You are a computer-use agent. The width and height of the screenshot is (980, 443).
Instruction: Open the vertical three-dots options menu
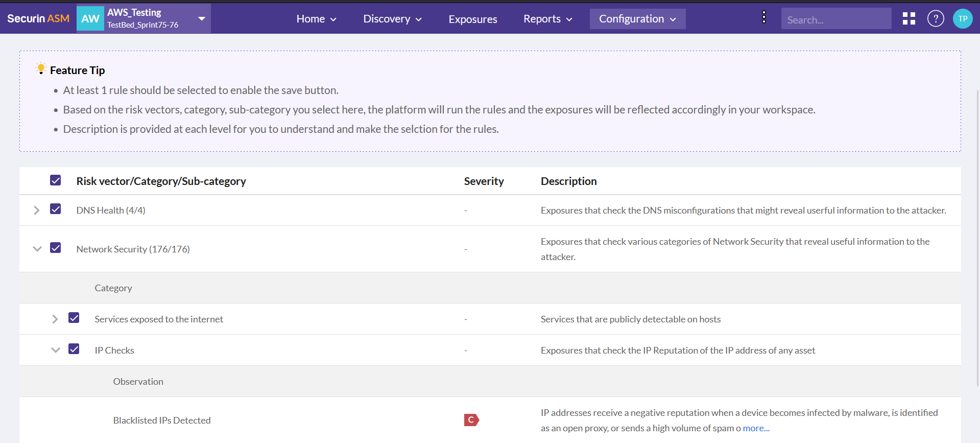click(x=763, y=17)
